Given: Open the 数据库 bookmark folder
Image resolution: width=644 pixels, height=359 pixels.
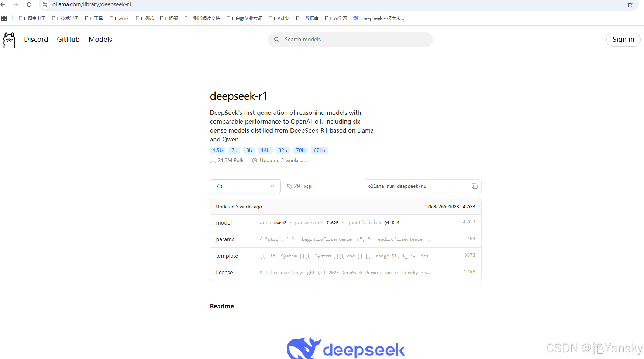Looking at the screenshot, I should 307,18.
